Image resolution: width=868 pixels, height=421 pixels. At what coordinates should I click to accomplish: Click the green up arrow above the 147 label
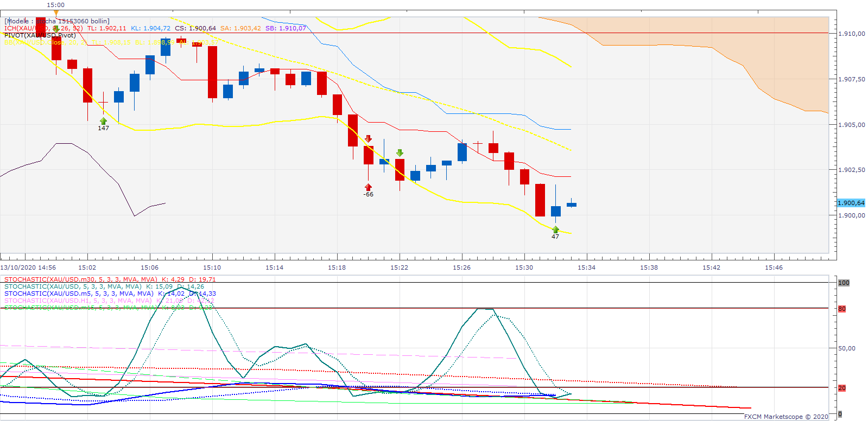[103, 121]
